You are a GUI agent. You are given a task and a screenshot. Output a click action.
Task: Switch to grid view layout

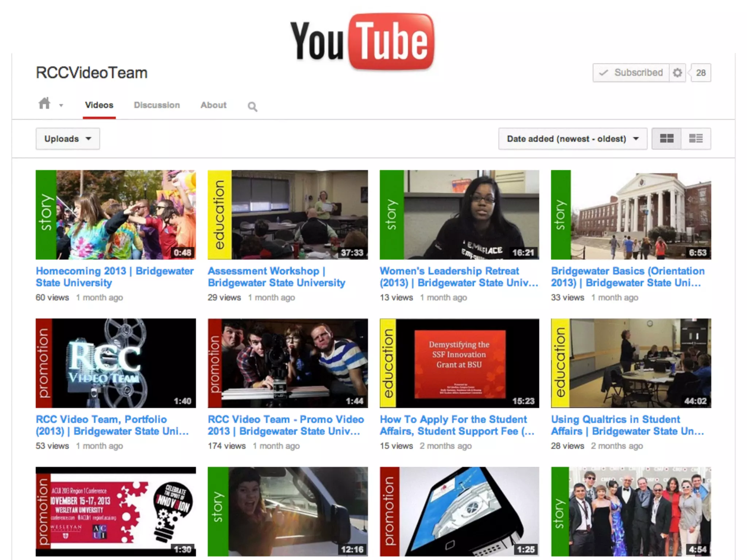[666, 139]
